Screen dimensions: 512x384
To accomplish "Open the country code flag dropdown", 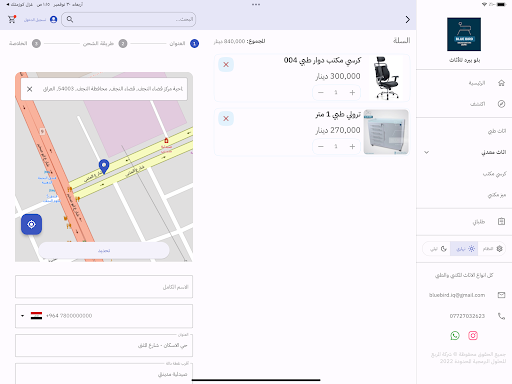I will pyautogui.click(x=32, y=316).
